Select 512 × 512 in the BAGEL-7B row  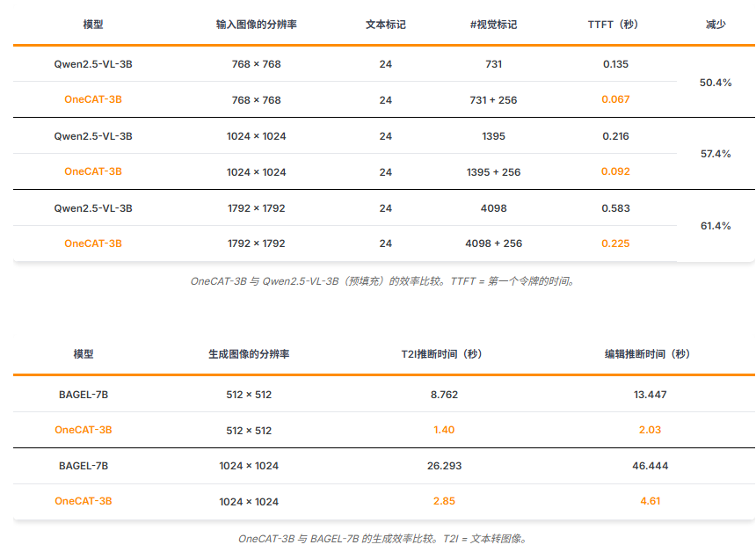coord(249,395)
